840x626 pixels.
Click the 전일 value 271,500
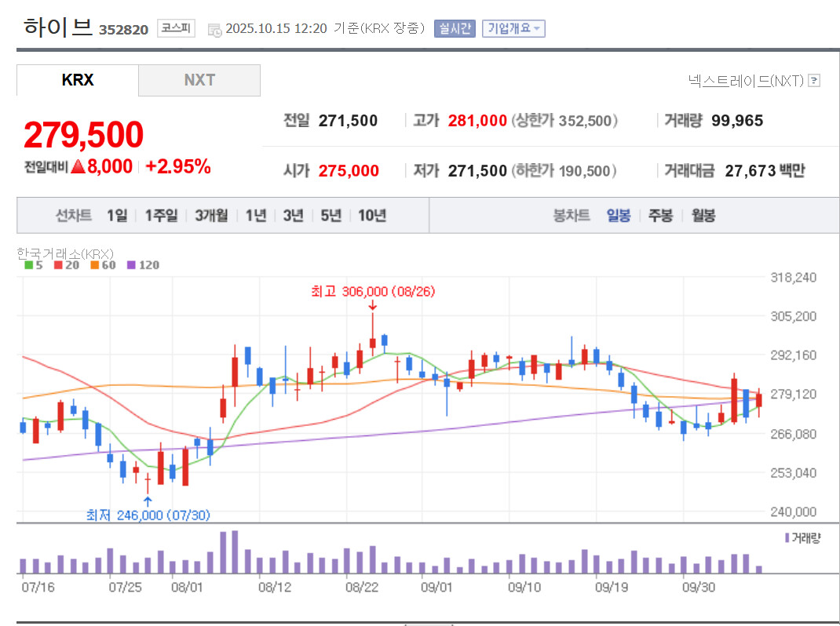[x=349, y=121]
